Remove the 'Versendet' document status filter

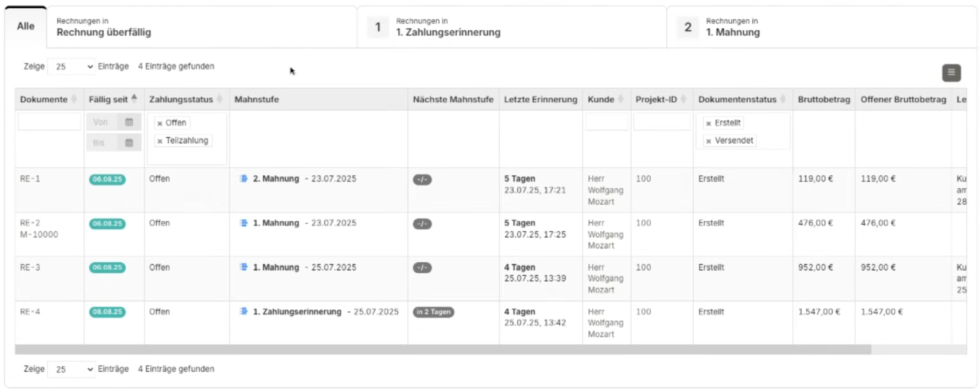708,141
